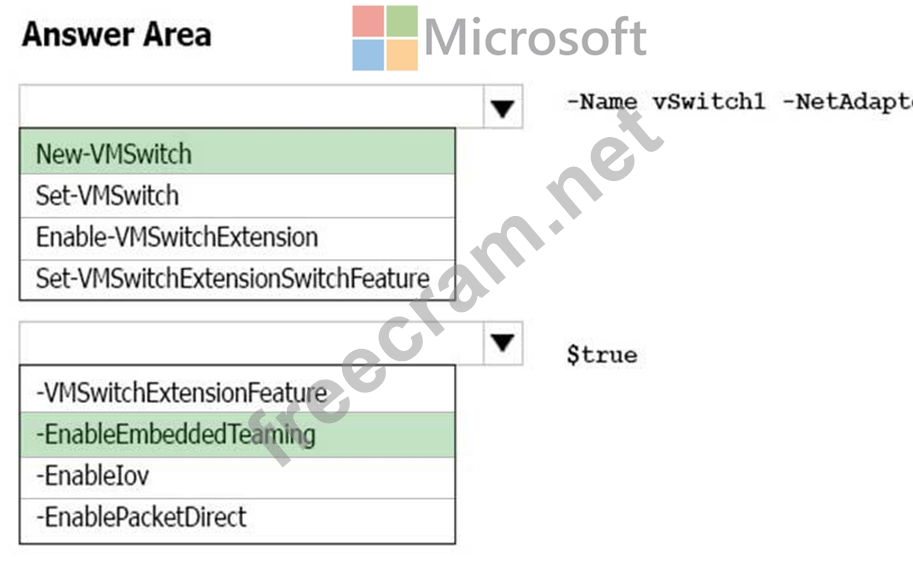This screenshot has height=576, width=913.
Task: Click the -Name vSwitch1 command text
Action: pyautogui.click(x=666, y=102)
